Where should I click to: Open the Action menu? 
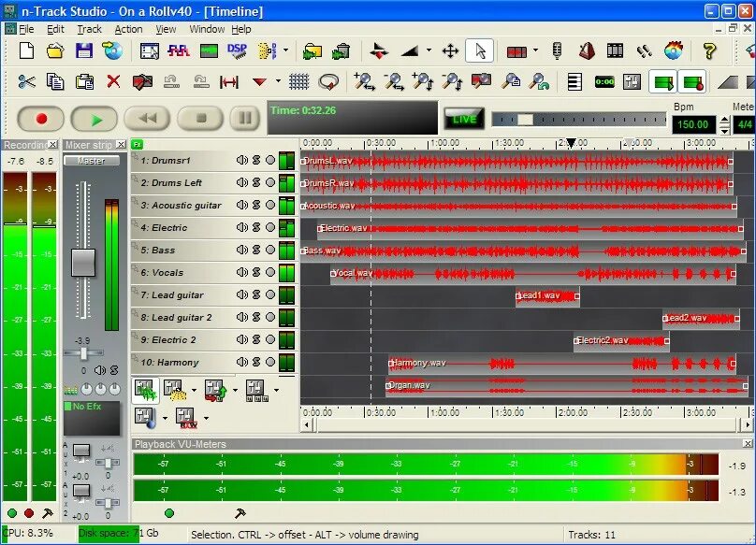128,29
